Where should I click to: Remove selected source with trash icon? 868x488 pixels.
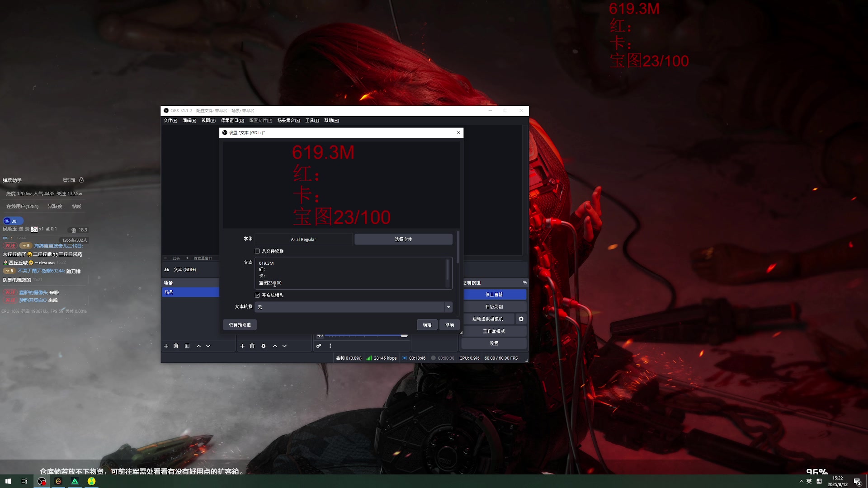pos(252,346)
